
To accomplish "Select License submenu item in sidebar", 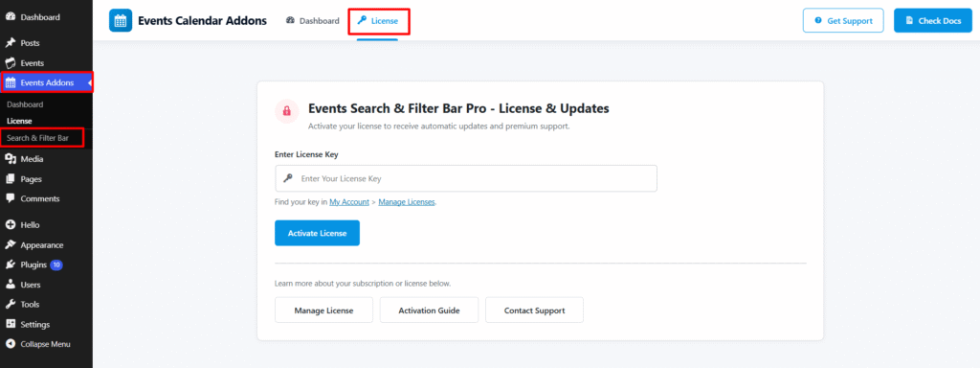I will point(19,121).
